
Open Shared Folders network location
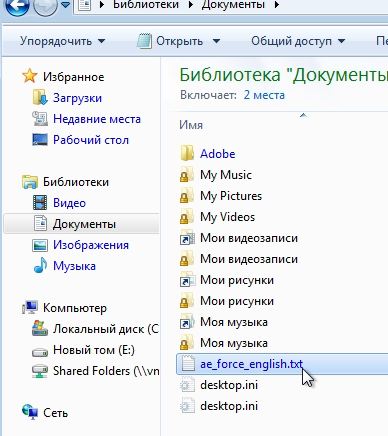[106, 371]
